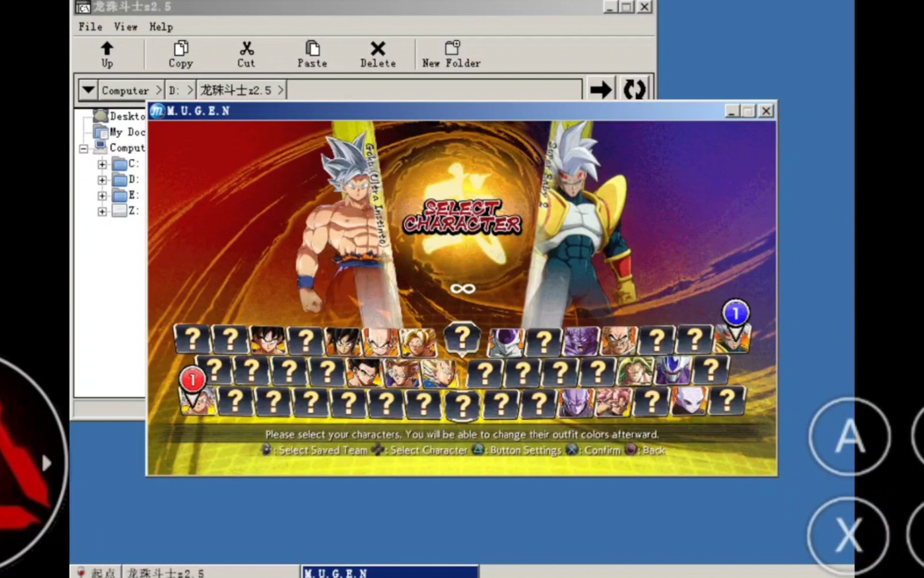
Task: Switch to 龙珠斗士z2.5 taskbar window
Action: (x=211, y=572)
